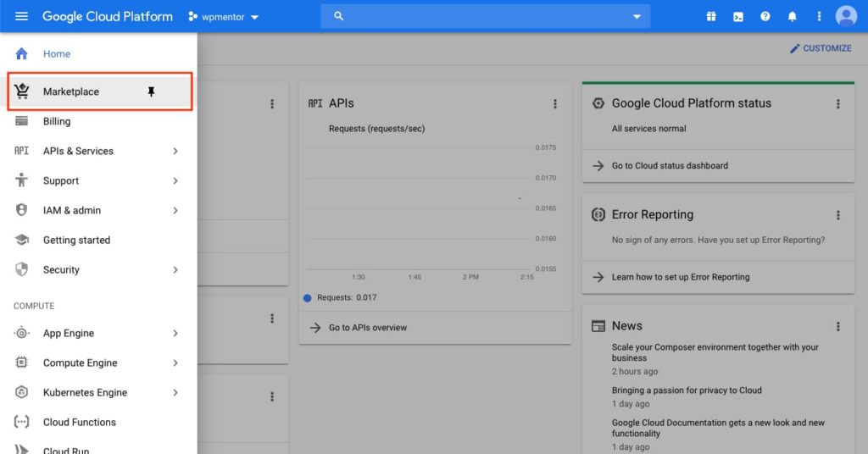Click the user account avatar
This screenshot has height=454, width=868.
point(846,16)
